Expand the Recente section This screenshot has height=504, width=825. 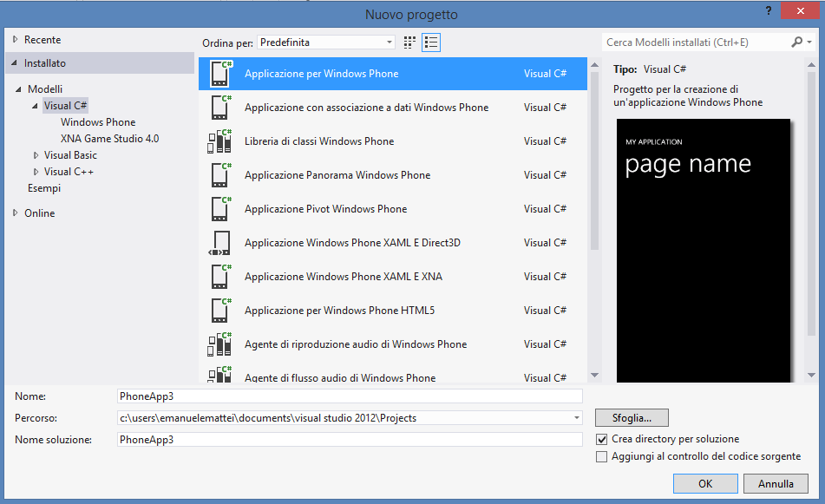[16, 39]
